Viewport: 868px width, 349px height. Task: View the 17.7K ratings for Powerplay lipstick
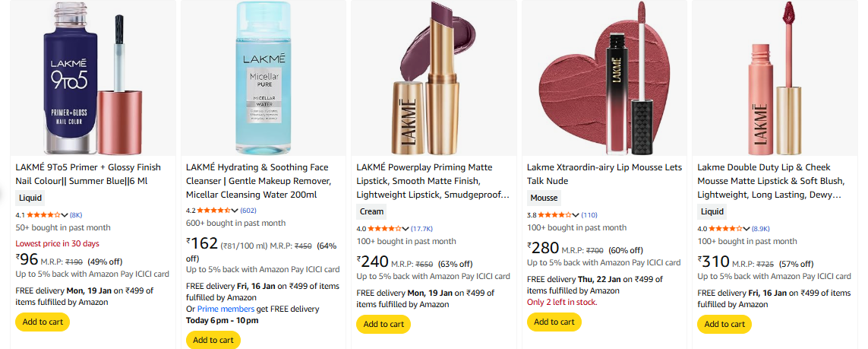click(422, 228)
